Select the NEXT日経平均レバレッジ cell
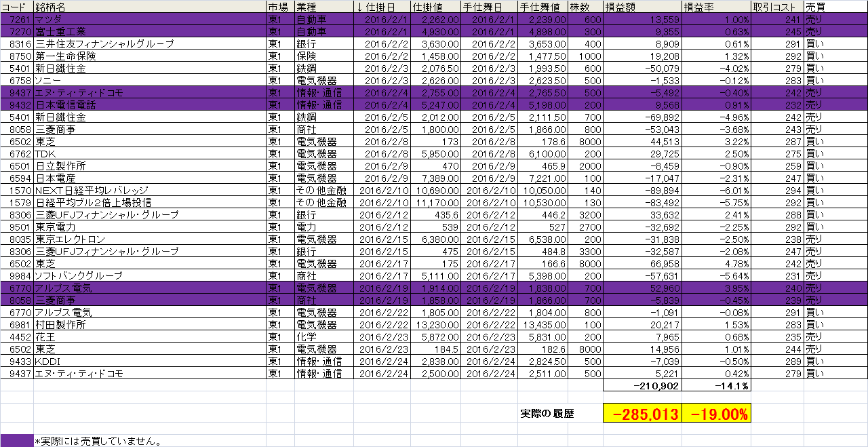This screenshot has width=868, height=447. click(x=150, y=190)
